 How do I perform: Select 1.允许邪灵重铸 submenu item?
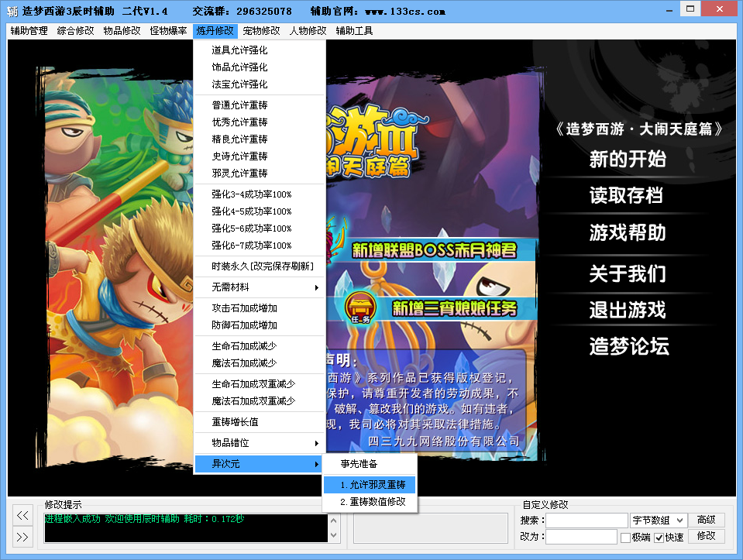coord(370,484)
